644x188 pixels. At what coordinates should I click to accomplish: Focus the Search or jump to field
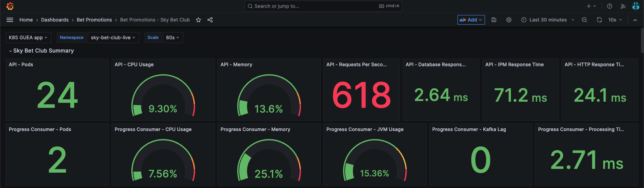(x=323, y=6)
